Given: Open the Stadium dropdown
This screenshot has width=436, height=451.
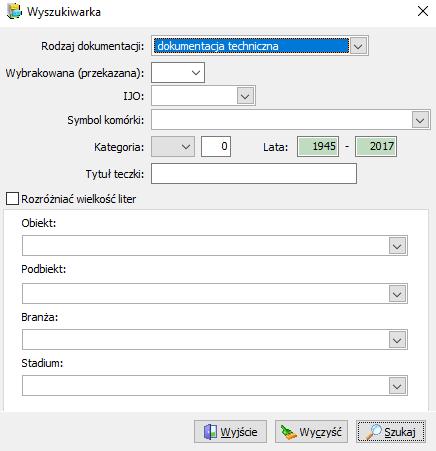Looking at the screenshot, I should [x=397, y=386].
